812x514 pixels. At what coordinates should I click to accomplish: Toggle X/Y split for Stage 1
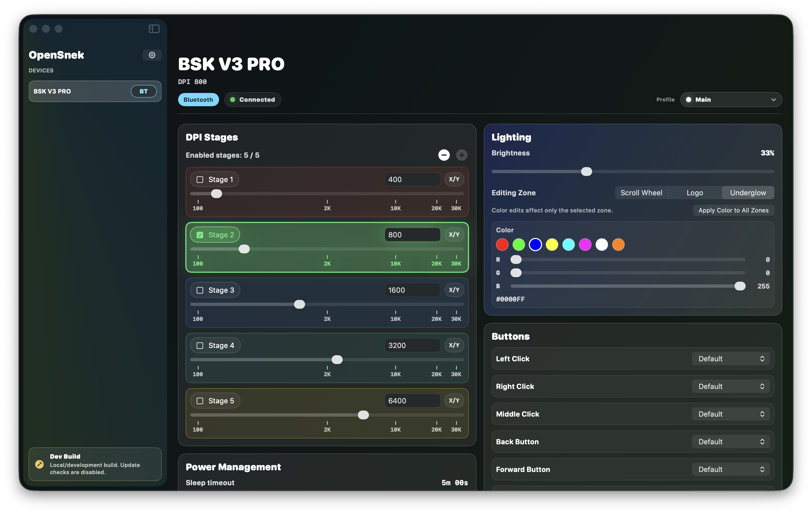tap(454, 180)
